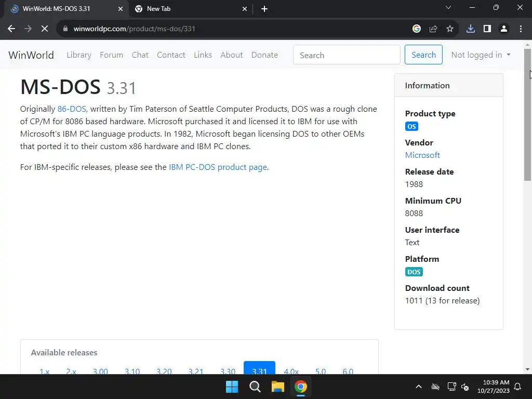Click the forward navigation arrow
The height and width of the screenshot is (399, 532).
(x=28, y=29)
